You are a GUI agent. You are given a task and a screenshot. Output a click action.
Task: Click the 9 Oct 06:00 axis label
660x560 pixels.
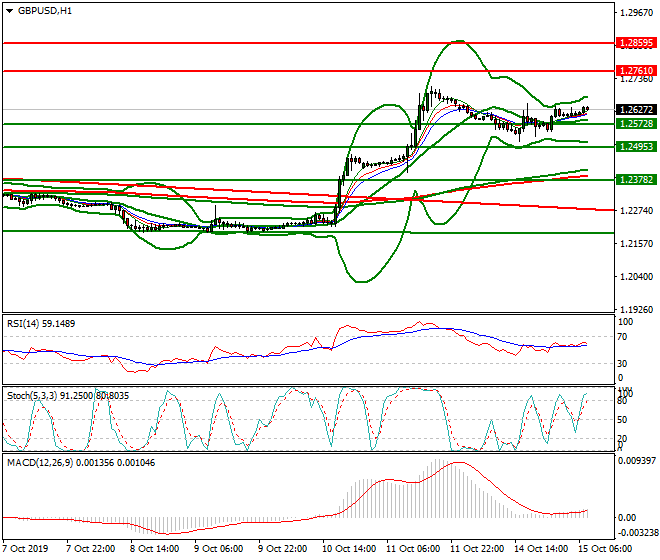218,549
